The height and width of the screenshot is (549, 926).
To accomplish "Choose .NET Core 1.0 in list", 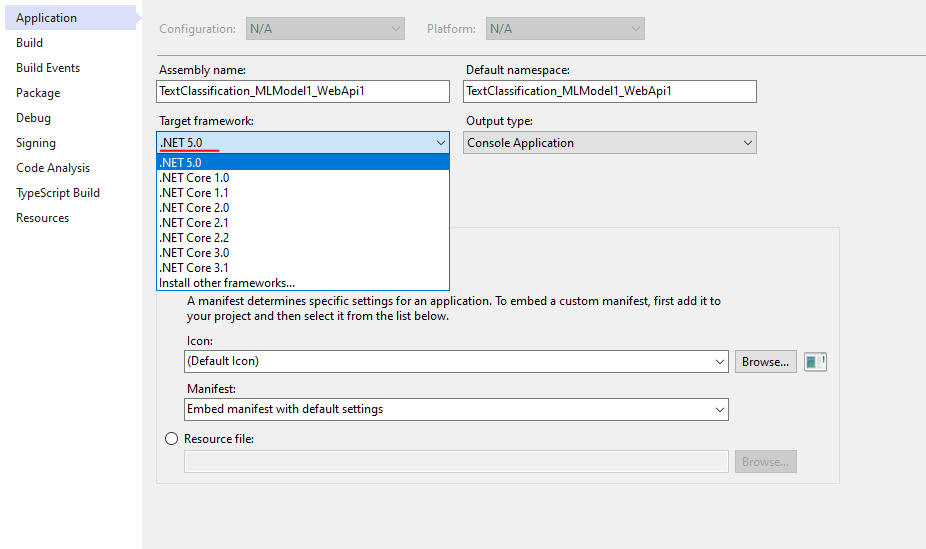I will pos(303,178).
